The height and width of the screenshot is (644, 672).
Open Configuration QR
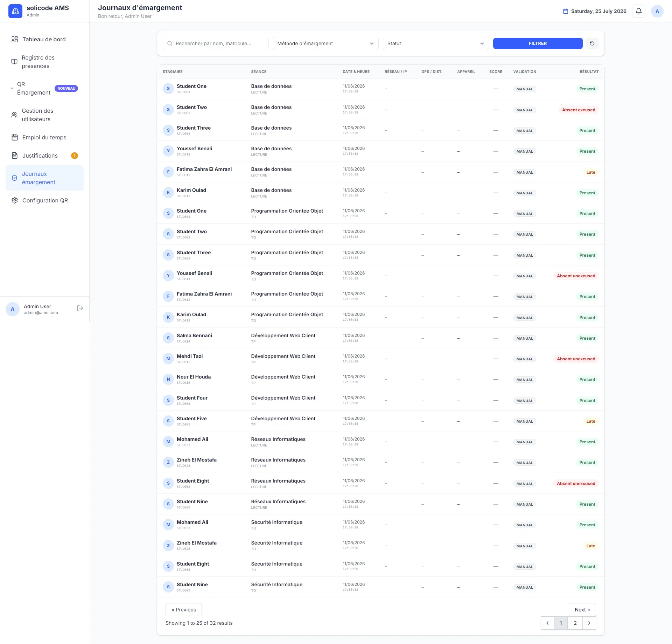[44, 200]
